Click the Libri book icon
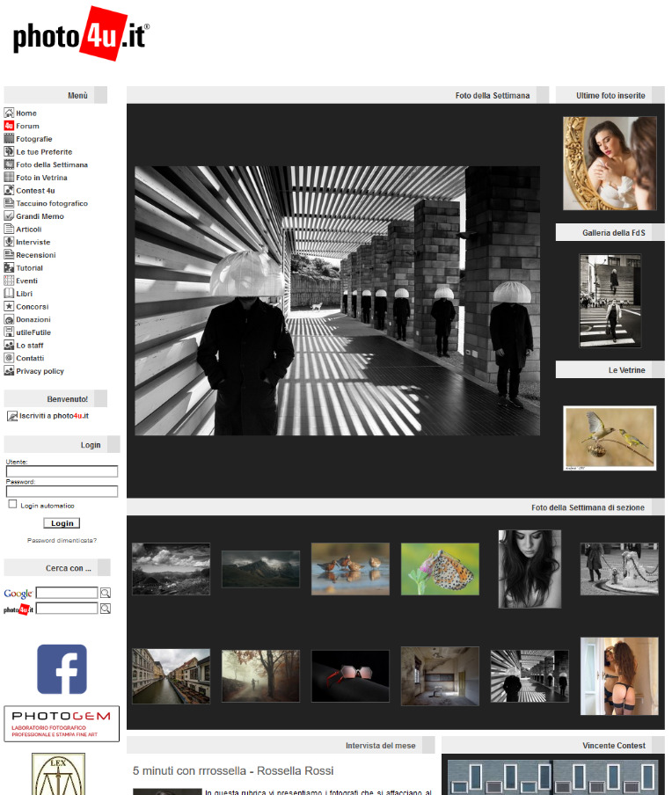This screenshot has width=672, height=795. 9,294
